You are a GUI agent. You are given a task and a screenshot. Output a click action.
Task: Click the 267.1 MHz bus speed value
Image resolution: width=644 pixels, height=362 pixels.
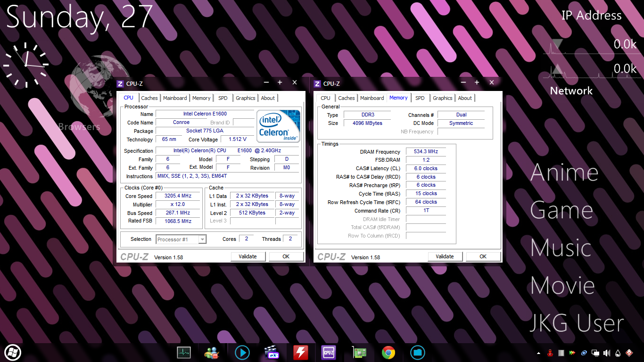pos(178,213)
